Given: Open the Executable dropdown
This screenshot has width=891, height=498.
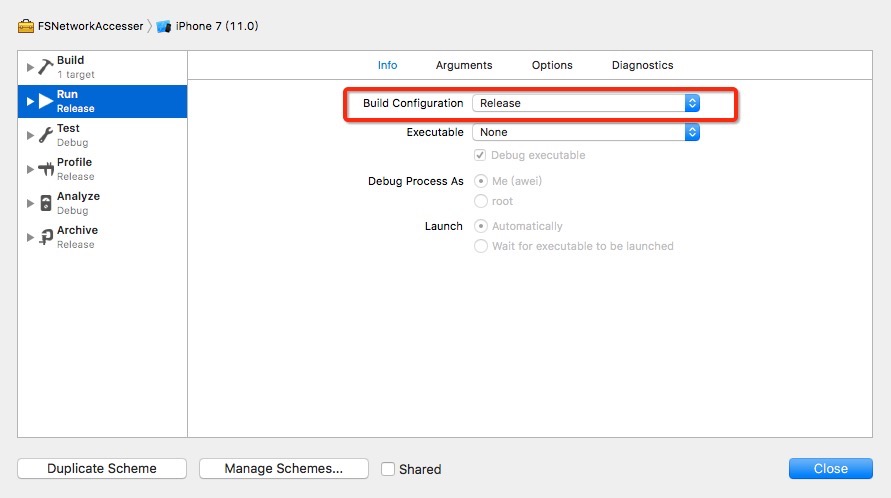Looking at the screenshot, I should pos(586,132).
